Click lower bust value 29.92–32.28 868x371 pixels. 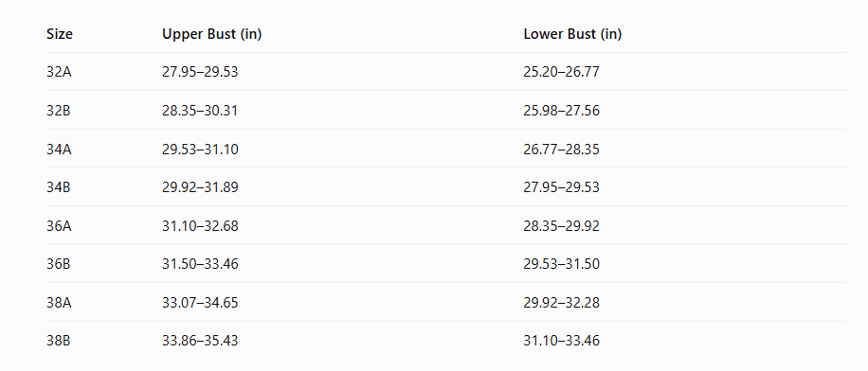click(561, 302)
